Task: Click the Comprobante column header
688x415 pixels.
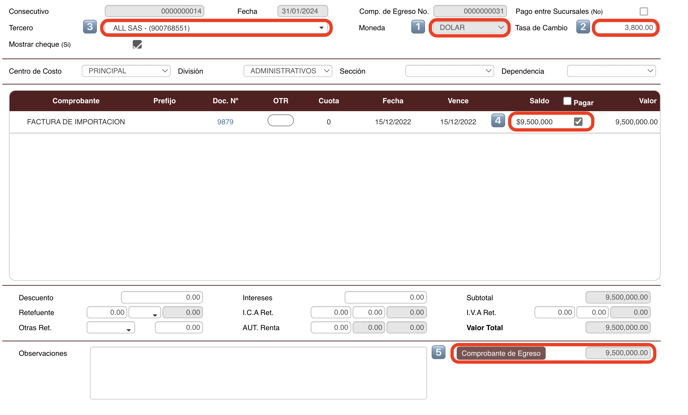Action: click(76, 101)
